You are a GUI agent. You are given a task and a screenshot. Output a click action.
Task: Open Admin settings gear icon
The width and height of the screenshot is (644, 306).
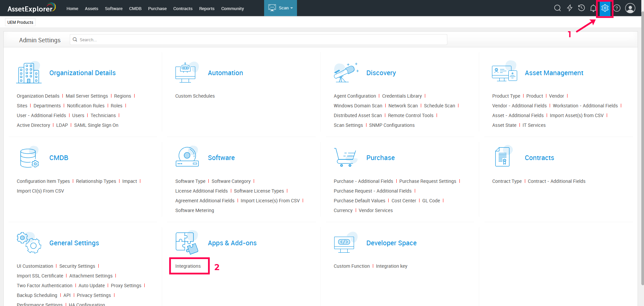point(605,8)
